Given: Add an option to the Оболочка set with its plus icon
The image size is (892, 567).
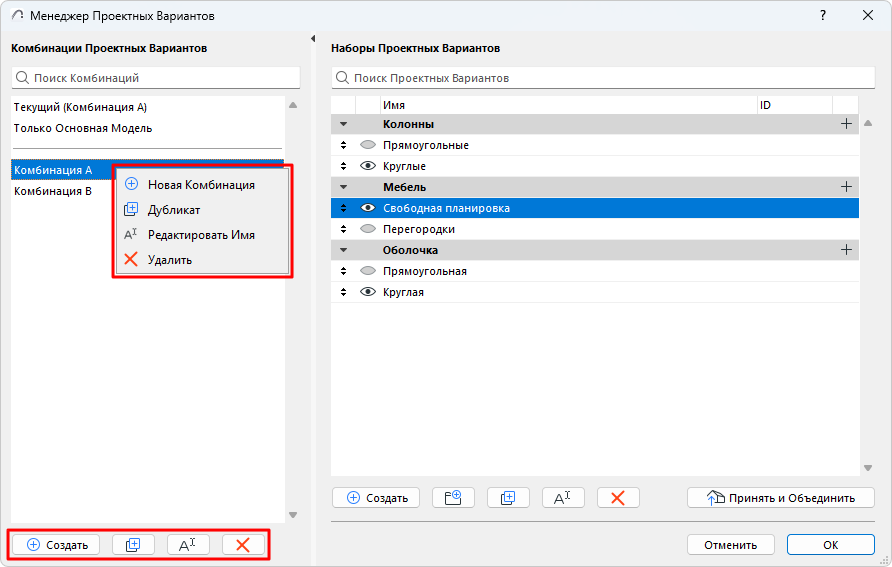Looking at the screenshot, I should [846, 250].
